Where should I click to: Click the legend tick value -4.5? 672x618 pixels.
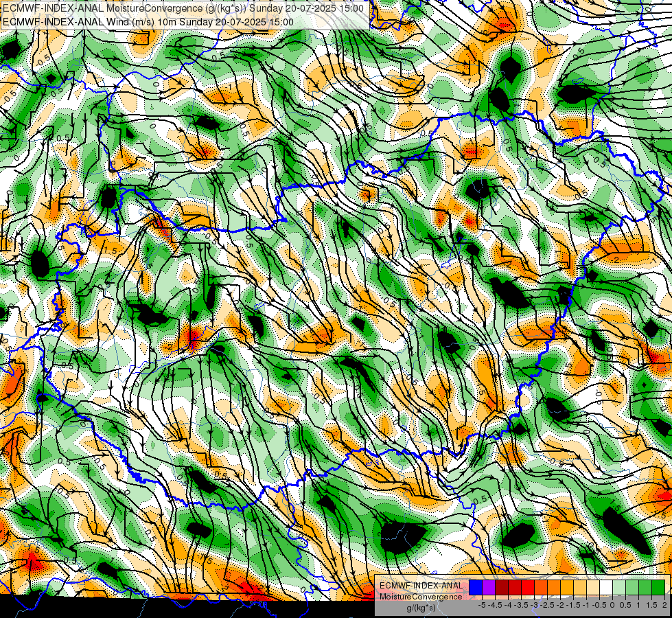(x=495, y=605)
